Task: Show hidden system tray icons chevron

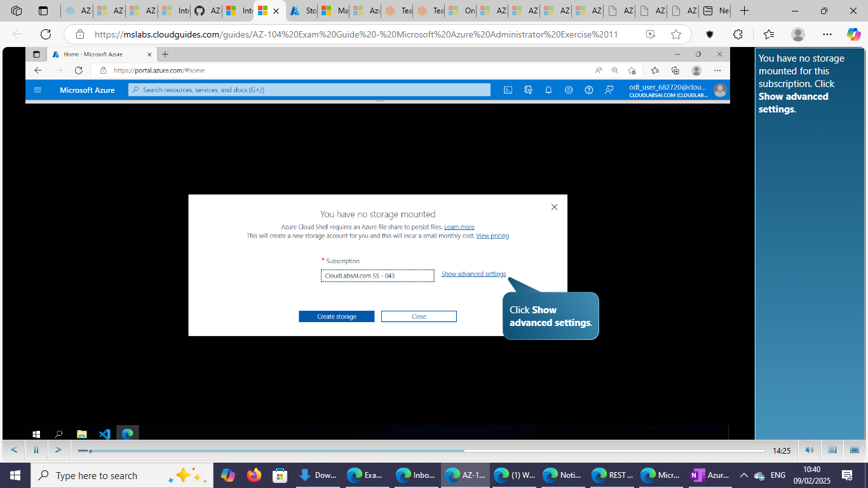Action: click(x=744, y=475)
